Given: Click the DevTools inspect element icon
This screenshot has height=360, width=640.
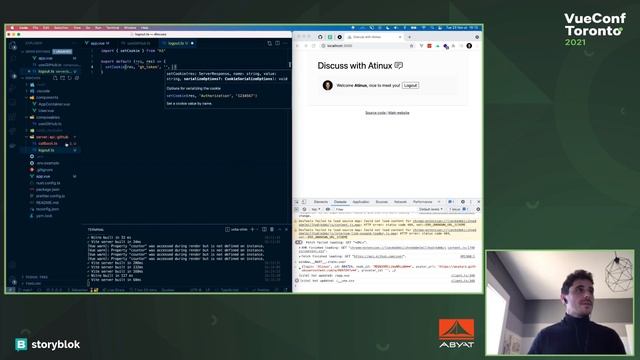Looking at the screenshot, I should [297, 202].
